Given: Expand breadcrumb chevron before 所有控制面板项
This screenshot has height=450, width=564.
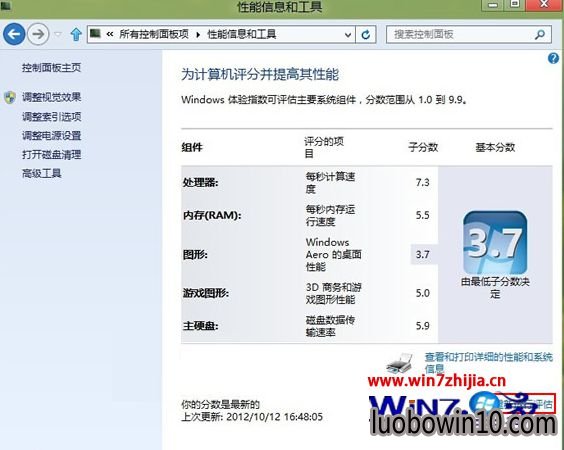Looking at the screenshot, I should pos(110,35).
